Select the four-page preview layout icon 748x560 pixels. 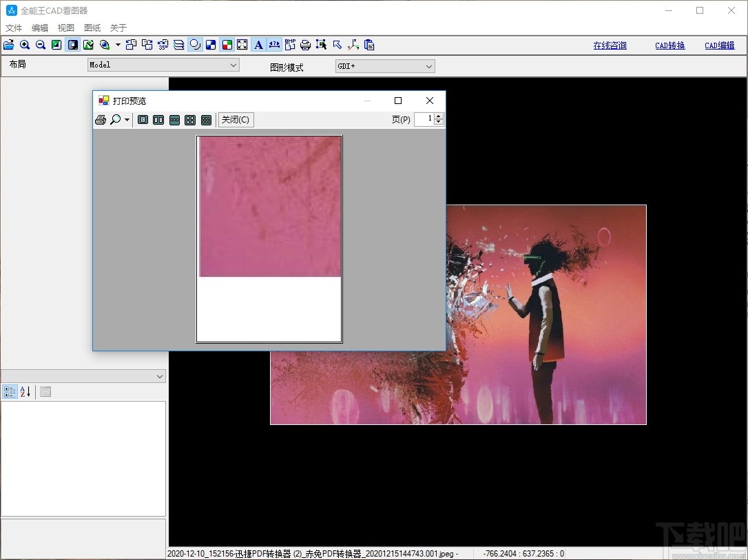tap(190, 120)
